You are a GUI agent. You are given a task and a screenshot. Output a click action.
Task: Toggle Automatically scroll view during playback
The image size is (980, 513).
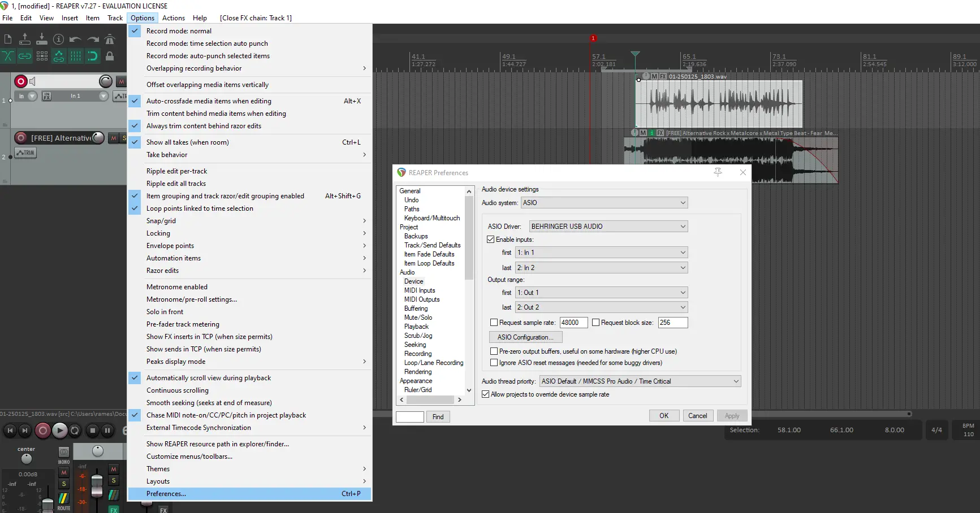250,378
